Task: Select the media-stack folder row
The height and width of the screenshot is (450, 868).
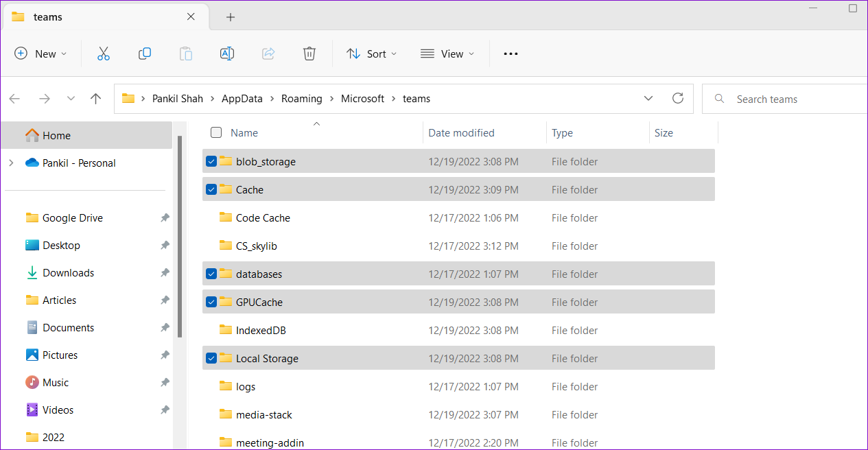Action: tap(458, 414)
